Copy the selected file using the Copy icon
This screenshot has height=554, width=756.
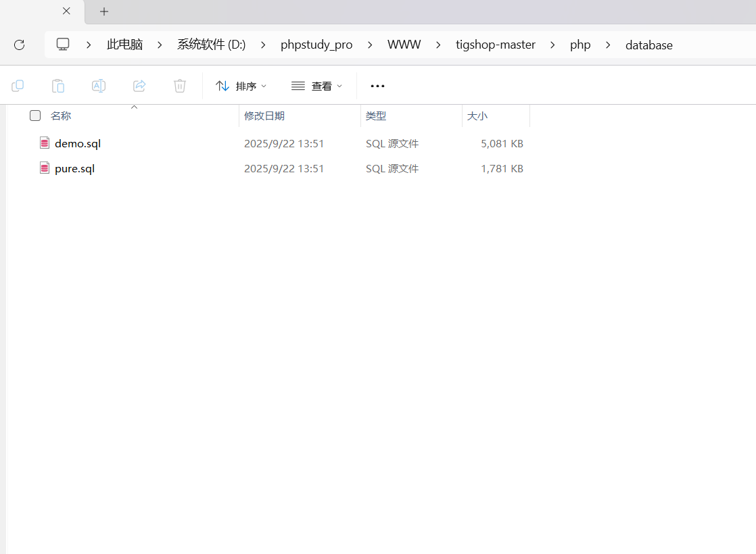(18, 86)
